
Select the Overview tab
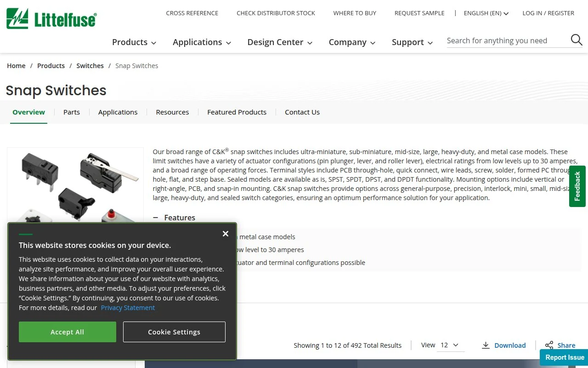point(29,112)
